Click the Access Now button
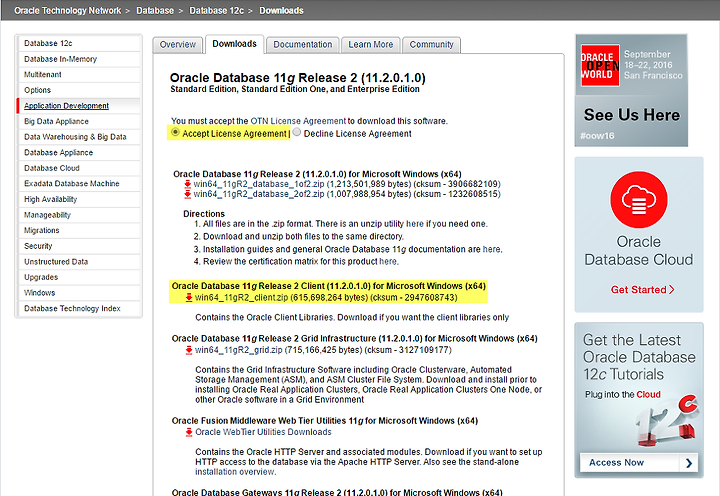 coord(639,463)
